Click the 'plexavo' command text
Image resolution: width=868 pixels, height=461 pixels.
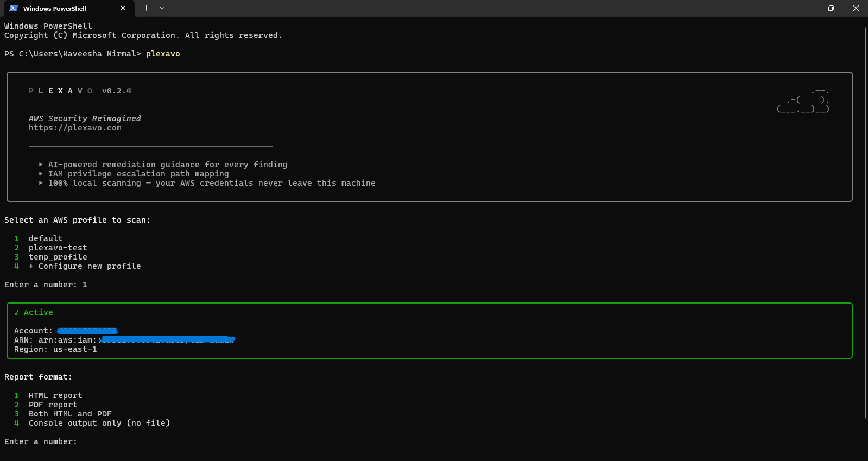click(x=163, y=54)
